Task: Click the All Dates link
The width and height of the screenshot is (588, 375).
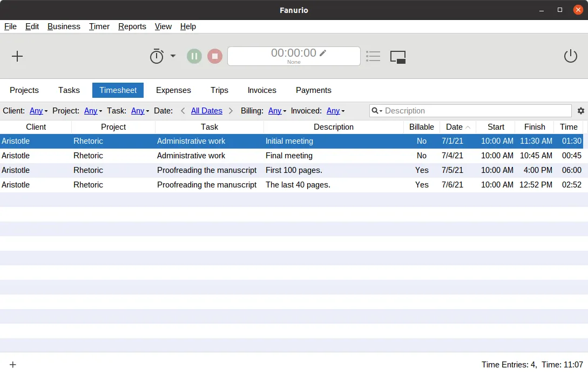Action: (207, 111)
